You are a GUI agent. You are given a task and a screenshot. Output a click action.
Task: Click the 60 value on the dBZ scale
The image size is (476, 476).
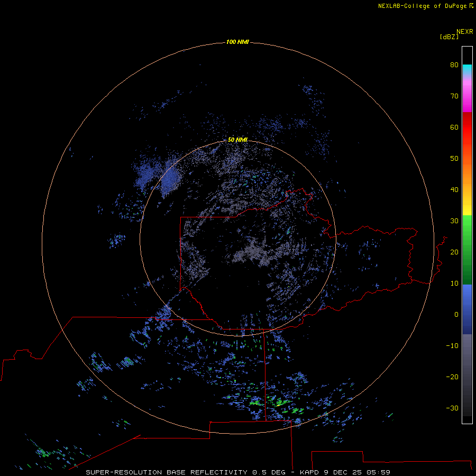click(454, 127)
